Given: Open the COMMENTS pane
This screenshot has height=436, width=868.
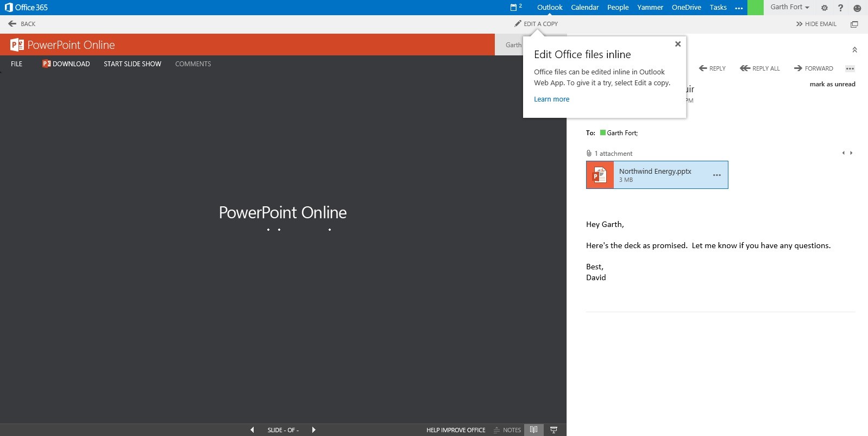Looking at the screenshot, I should click(x=193, y=64).
